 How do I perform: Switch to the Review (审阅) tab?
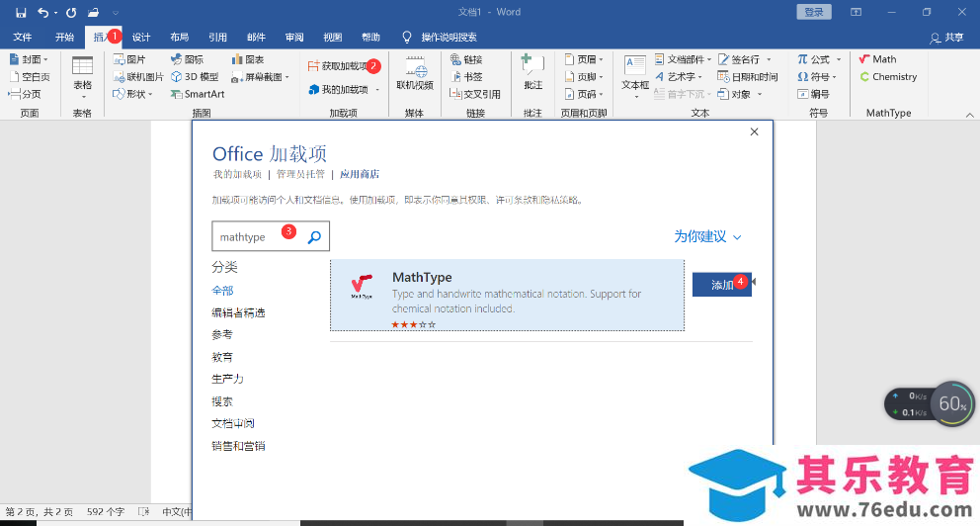click(294, 37)
